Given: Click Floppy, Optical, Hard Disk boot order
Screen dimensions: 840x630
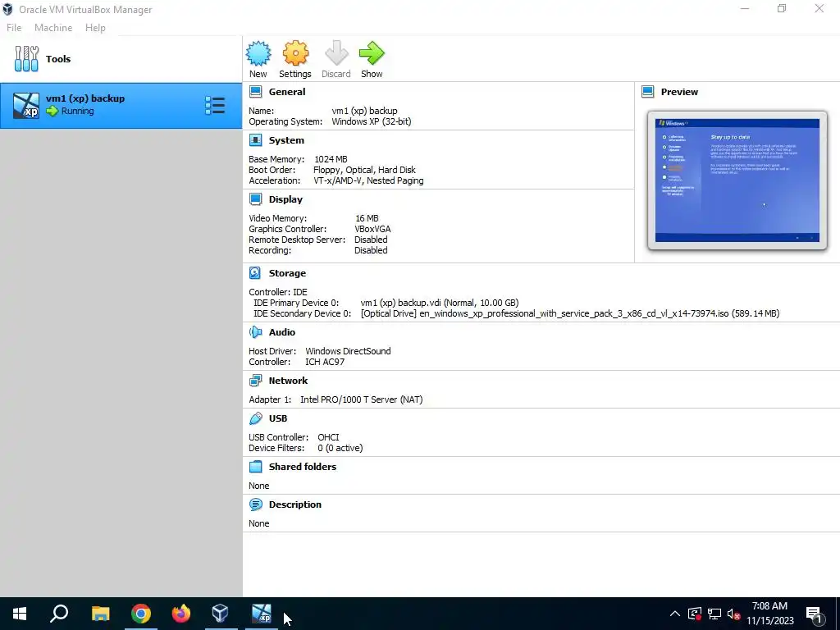Looking at the screenshot, I should click(x=364, y=170).
